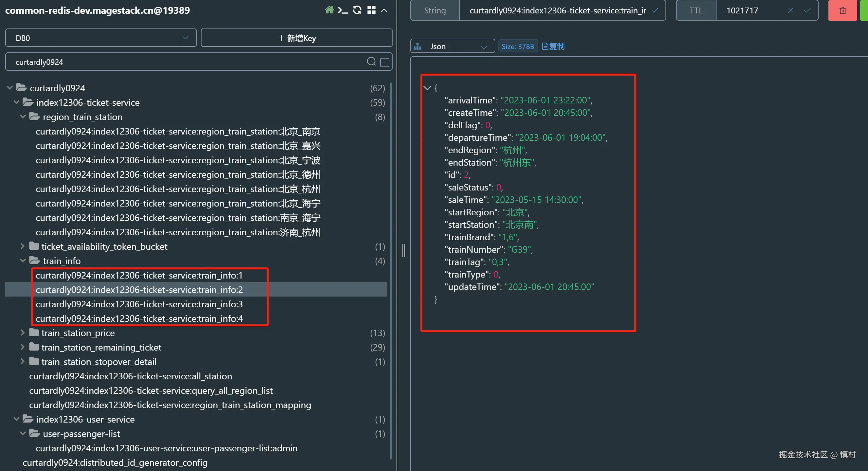Image resolution: width=868 pixels, height=471 pixels.
Task: Clear TTL with X icon
Action: click(790, 10)
